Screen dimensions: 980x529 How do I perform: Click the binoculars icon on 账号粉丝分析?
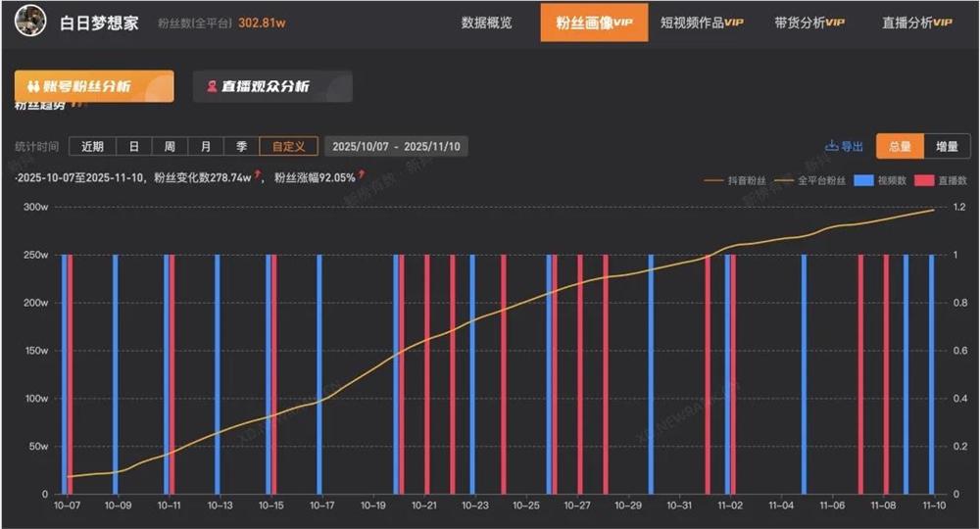click(33, 86)
